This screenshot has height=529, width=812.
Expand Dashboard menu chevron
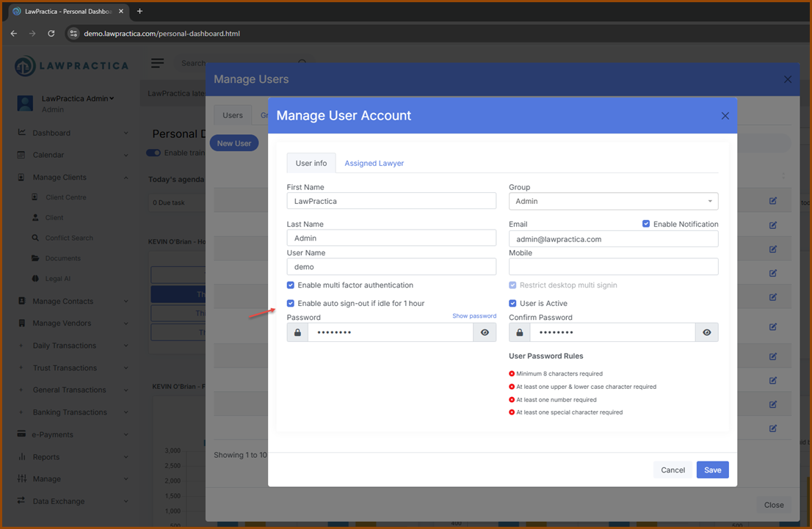coord(126,133)
